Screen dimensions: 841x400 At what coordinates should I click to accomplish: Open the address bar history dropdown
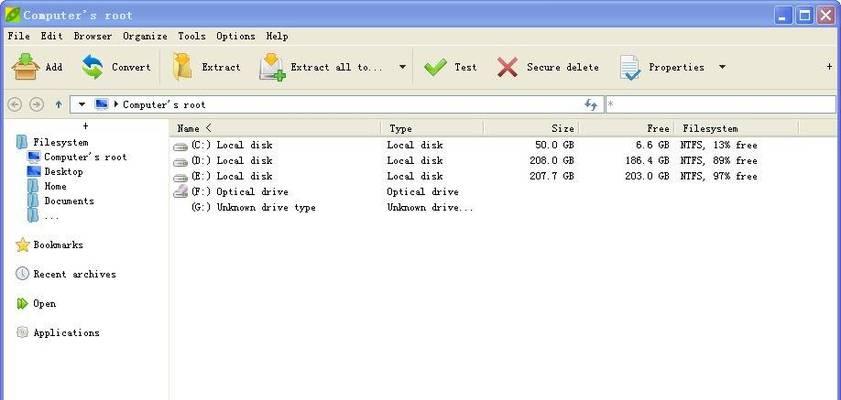82,105
